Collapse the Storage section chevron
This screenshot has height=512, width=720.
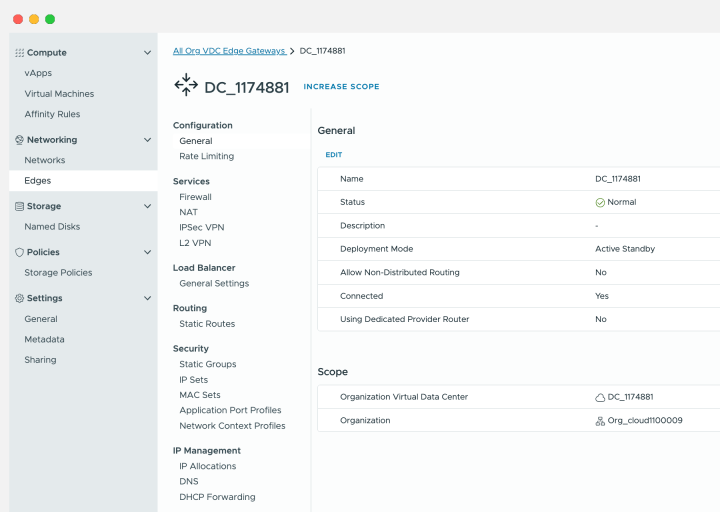147,206
